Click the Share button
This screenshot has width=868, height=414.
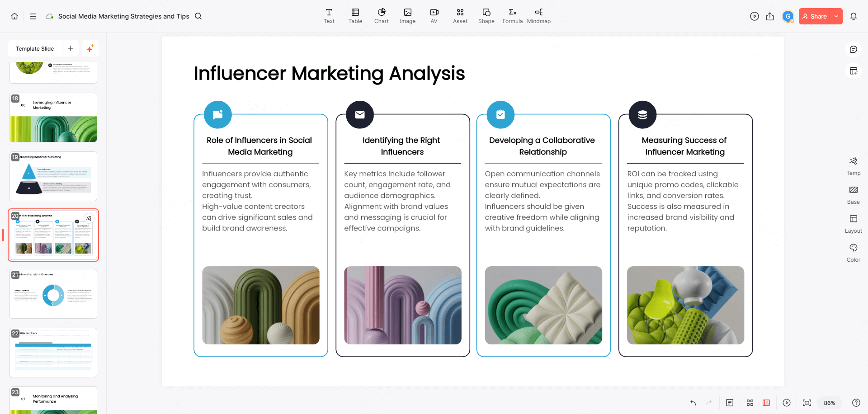point(814,16)
